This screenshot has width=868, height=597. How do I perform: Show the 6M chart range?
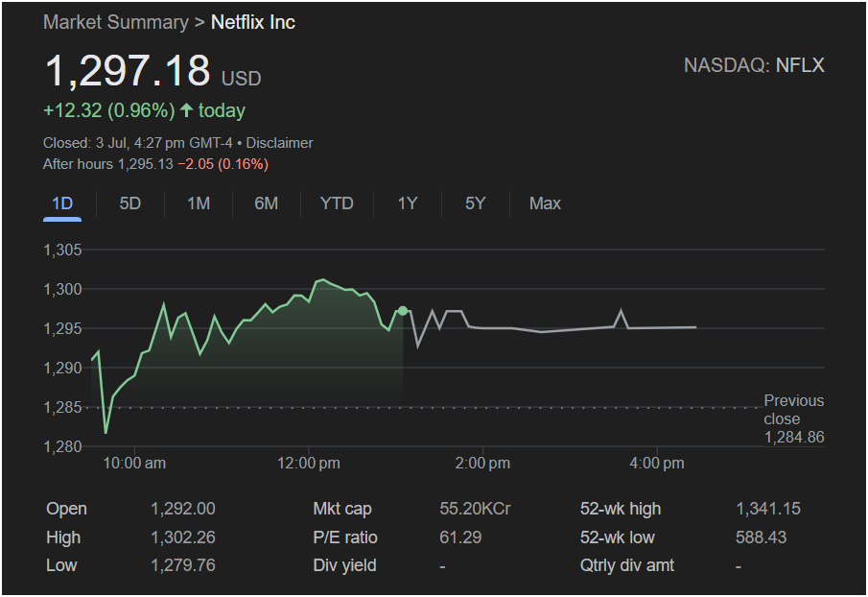click(267, 203)
